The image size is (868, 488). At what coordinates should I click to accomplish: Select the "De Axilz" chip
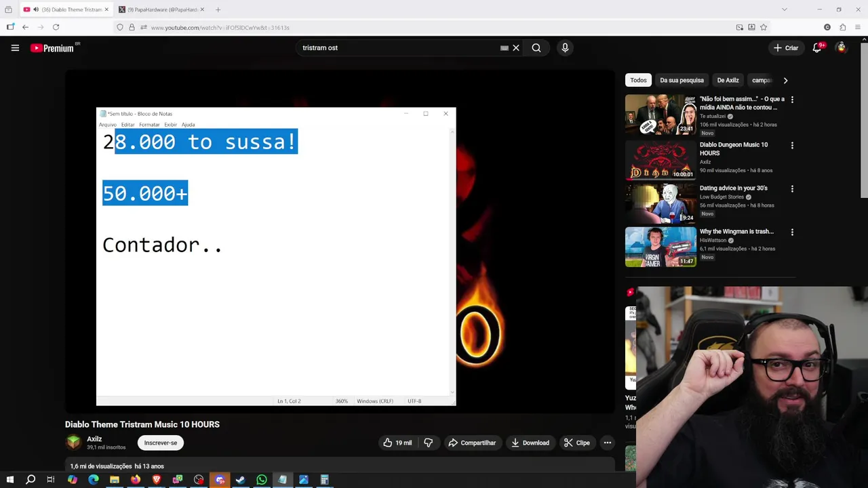(728, 80)
